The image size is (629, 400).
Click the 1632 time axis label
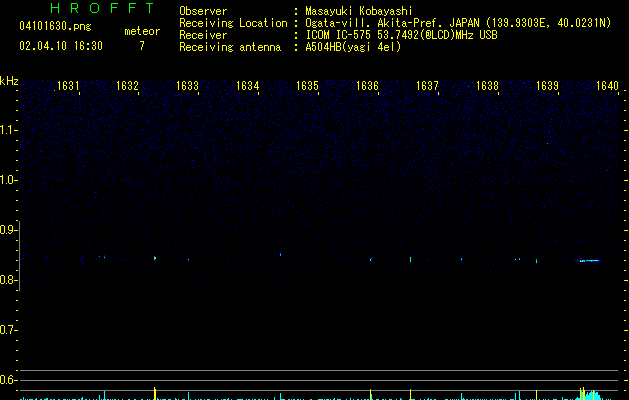[127, 86]
